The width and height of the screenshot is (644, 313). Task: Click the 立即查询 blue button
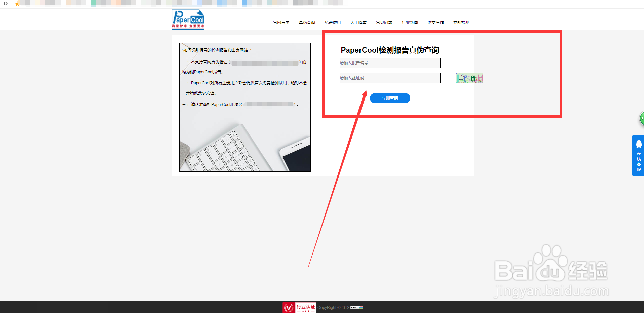point(390,98)
